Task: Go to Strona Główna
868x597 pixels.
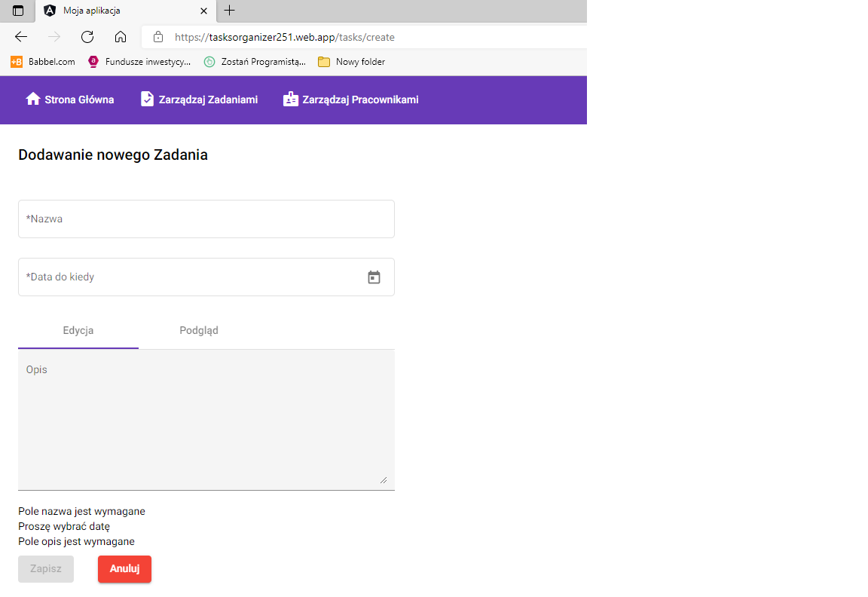Action: tap(70, 99)
